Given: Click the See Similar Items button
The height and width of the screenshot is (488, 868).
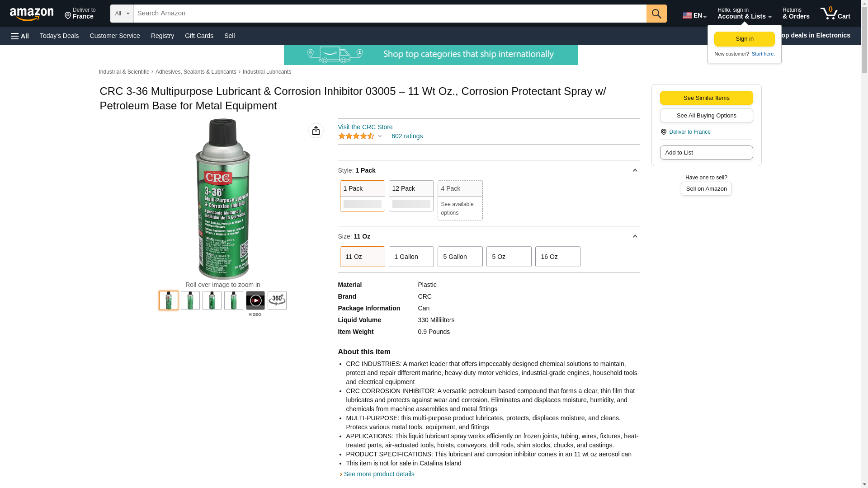Looking at the screenshot, I should [706, 98].
